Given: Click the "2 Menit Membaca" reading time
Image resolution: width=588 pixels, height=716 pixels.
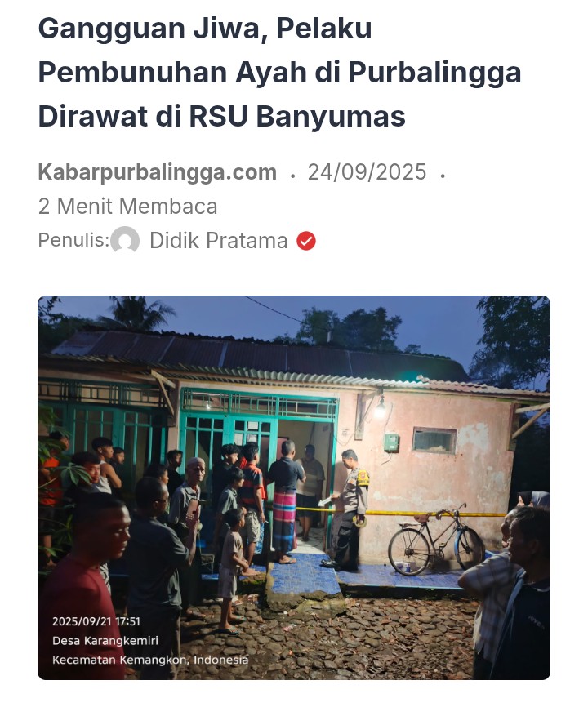Looking at the screenshot, I should (127, 206).
